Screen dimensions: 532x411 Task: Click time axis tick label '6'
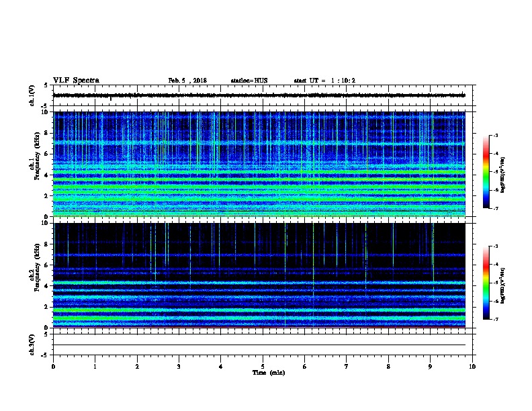point(304,367)
